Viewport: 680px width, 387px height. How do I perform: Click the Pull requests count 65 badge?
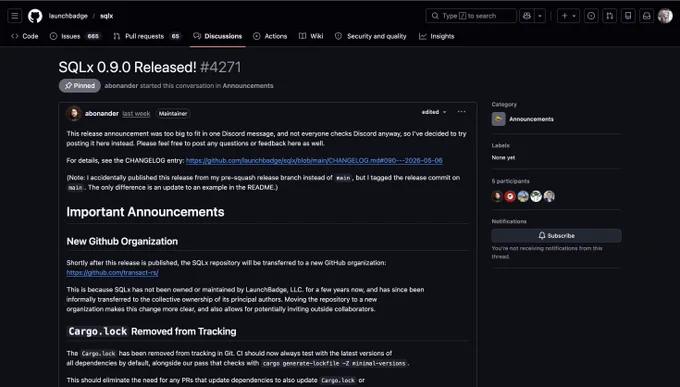[x=175, y=36]
